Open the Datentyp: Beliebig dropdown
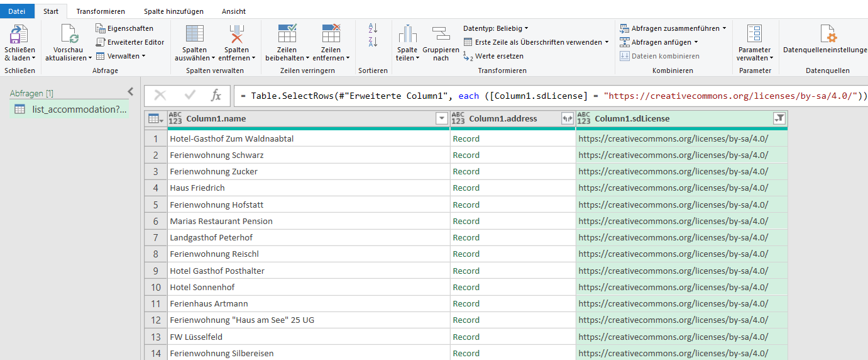The height and width of the screenshot is (360, 868). 495,28
